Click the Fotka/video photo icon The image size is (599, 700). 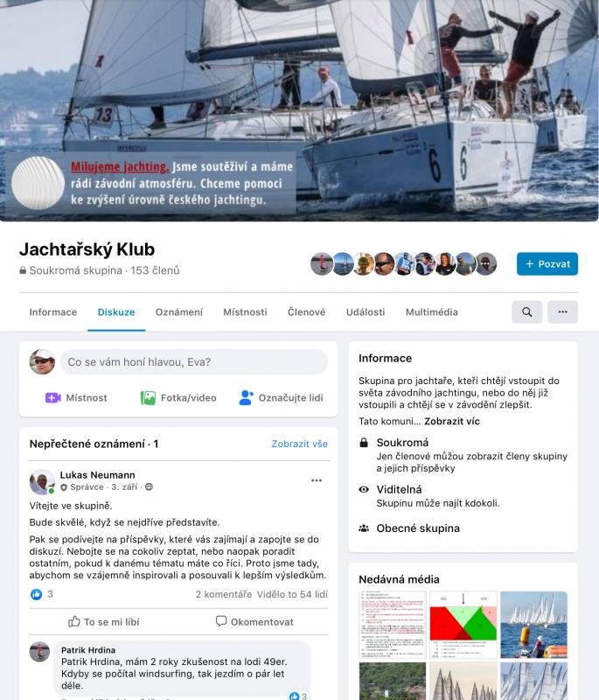[x=148, y=398]
